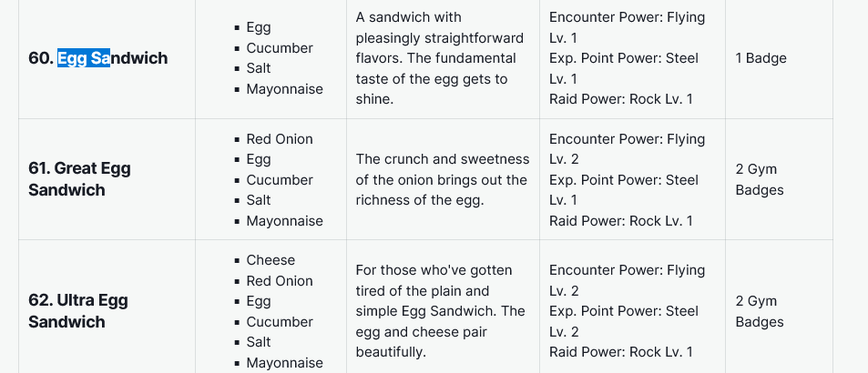Click the "1 Badge" requirement cell
The image size is (868, 373).
coord(761,58)
